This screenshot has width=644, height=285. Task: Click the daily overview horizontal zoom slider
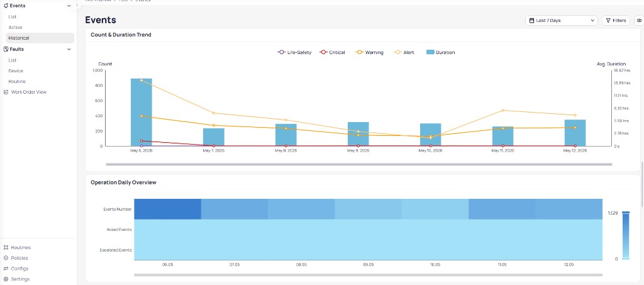(x=368, y=275)
